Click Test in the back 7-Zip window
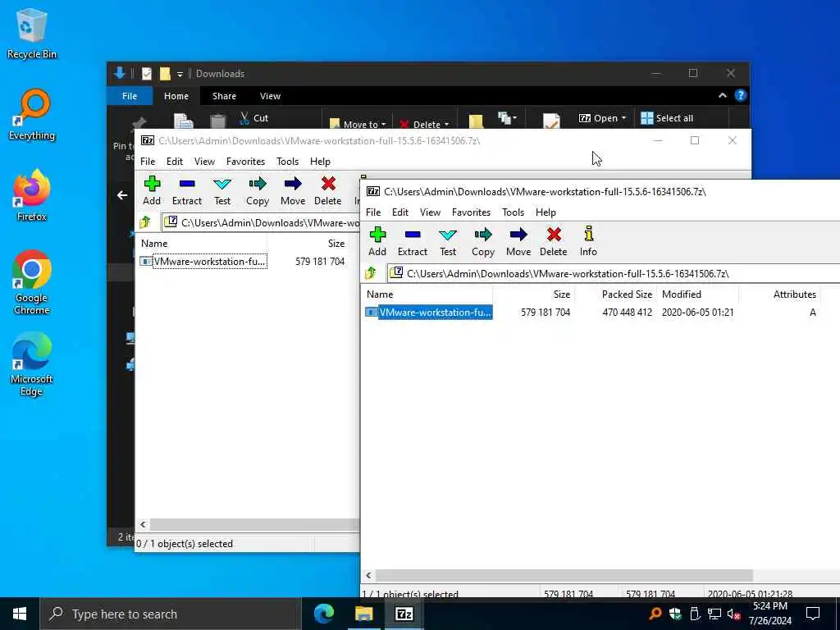The height and width of the screenshot is (630, 840). (222, 190)
